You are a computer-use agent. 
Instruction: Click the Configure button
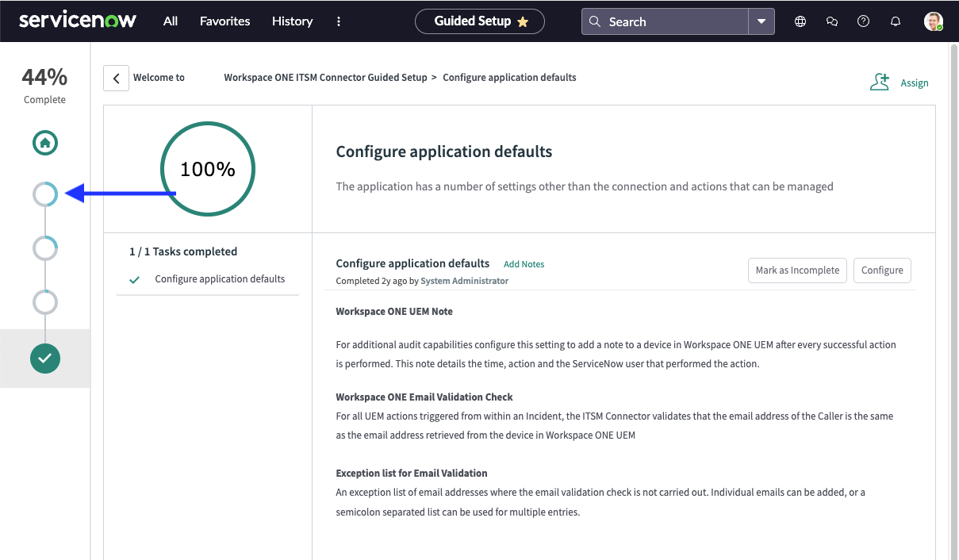point(882,270)
